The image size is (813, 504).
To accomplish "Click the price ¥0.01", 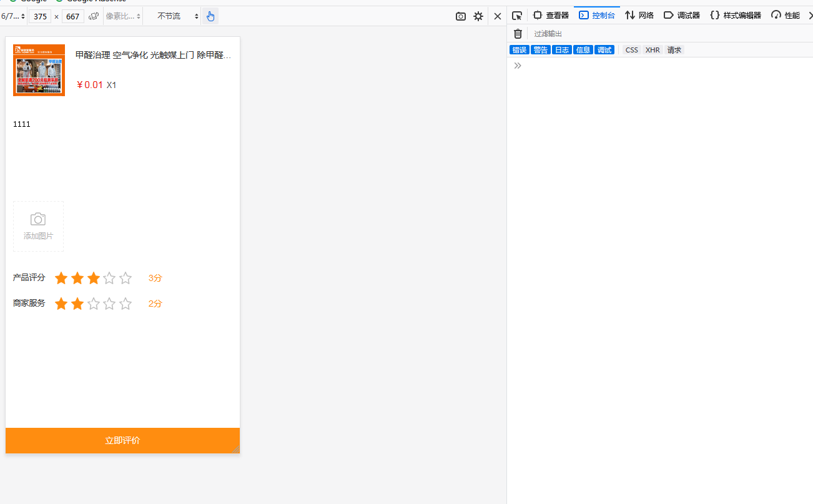I will point(89,85).
